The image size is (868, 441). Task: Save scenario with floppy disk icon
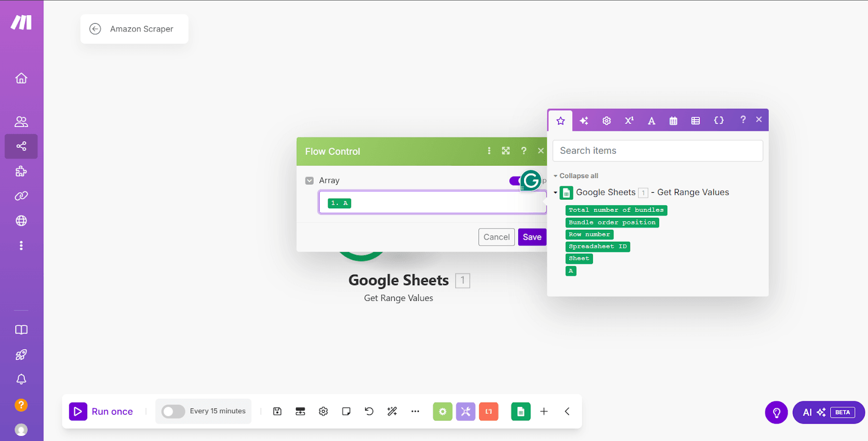pyautogui.click(x=277, y=411)
